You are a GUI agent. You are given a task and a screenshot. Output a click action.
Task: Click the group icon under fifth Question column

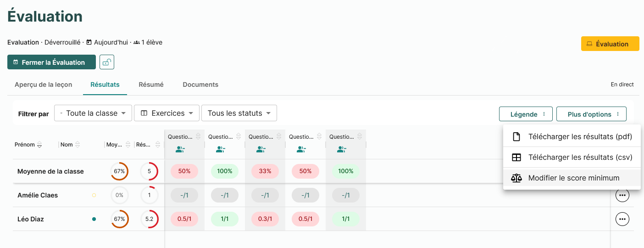click(342, 149)
